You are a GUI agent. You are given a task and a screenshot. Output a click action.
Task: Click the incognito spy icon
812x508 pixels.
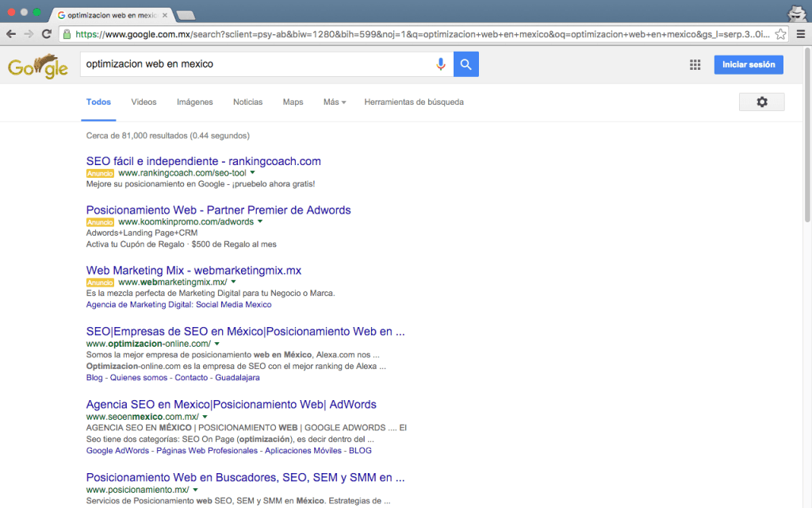(x=796, y=13)
